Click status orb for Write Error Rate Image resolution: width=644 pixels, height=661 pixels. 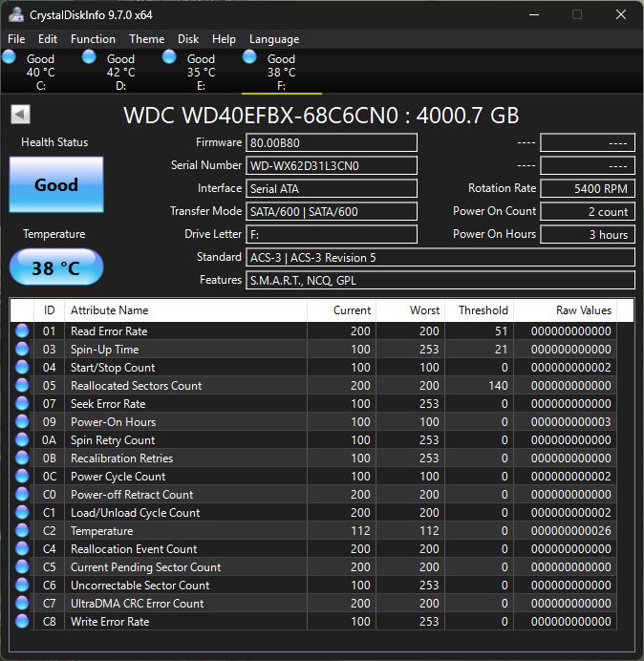pos(22,621)
